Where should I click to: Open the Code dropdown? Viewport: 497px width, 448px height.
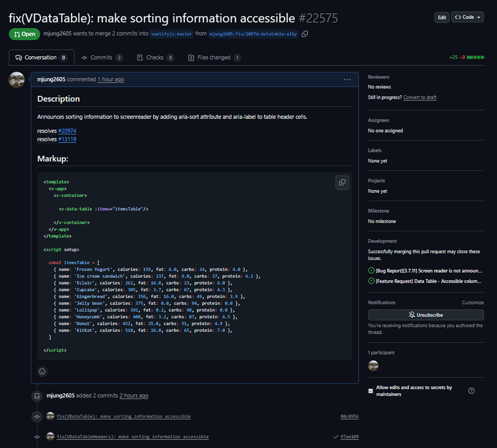[467, 17]
